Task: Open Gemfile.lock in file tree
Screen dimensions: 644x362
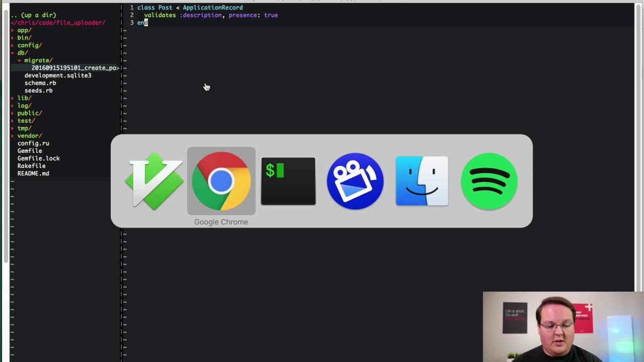Action: (x=39, y=158)
